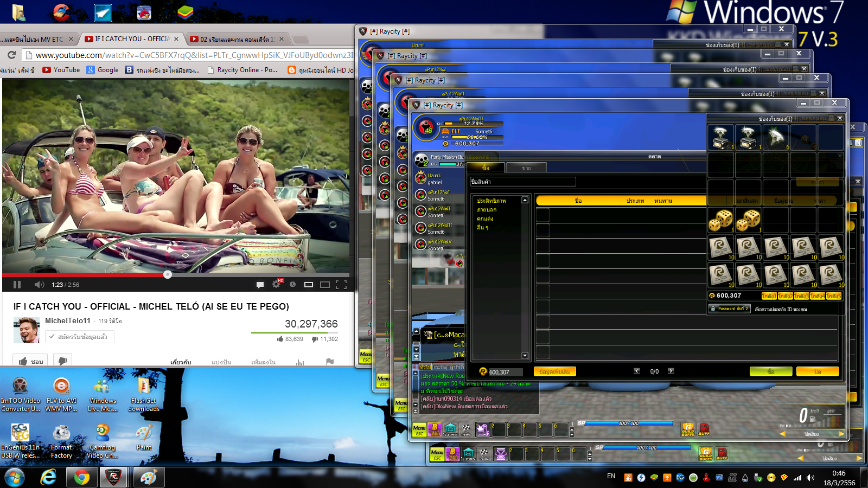
Task: Click the item name search field in market
Action: coord(523,182)
